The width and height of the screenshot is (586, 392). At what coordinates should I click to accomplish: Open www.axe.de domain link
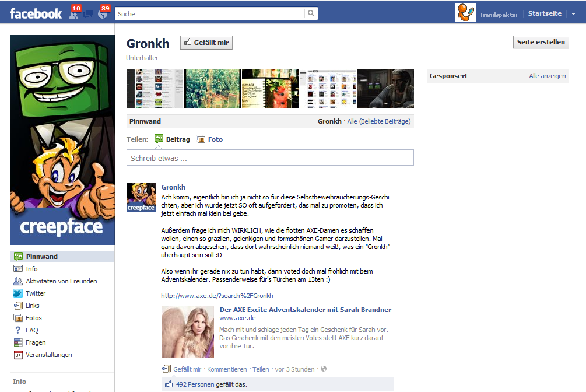click(x=237, y=318)
